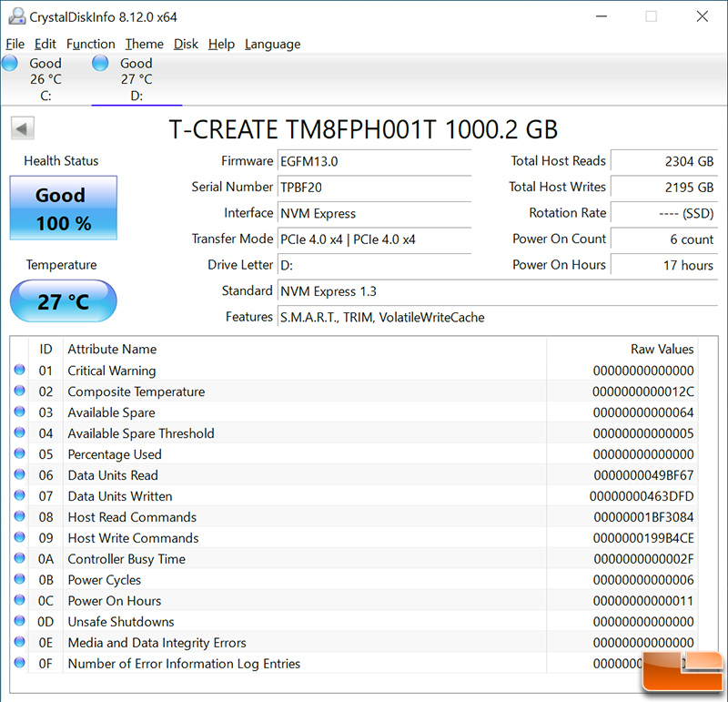Click the status dot for Host Read Commands
The height and width of the screenshot is (702, 728).
tap(19, 516)
